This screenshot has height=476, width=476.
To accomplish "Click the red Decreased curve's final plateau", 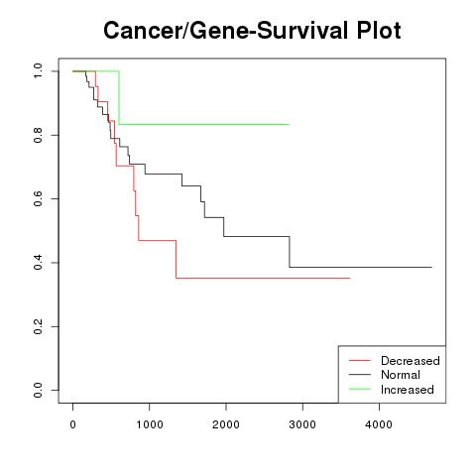I will click(263, 279).
